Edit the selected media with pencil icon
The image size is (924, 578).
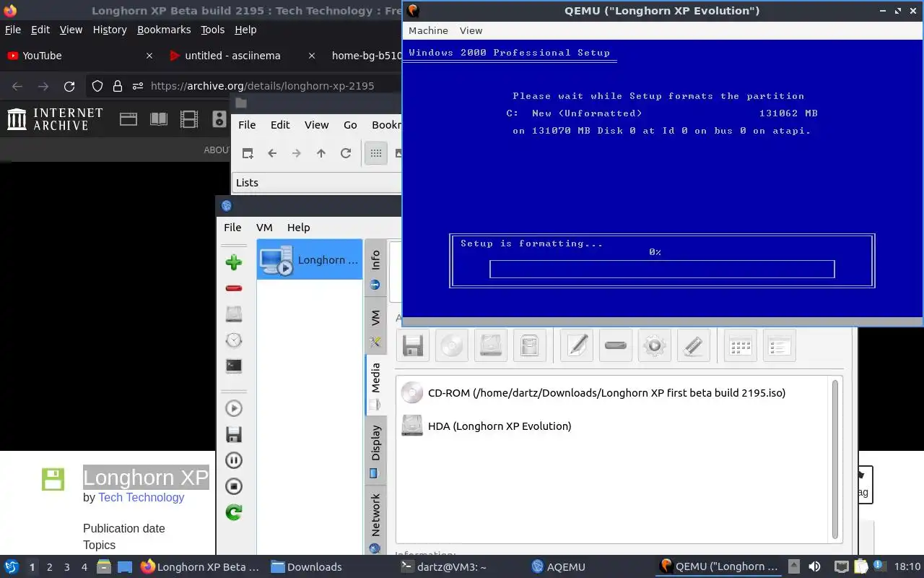click(x=577, y=345)
